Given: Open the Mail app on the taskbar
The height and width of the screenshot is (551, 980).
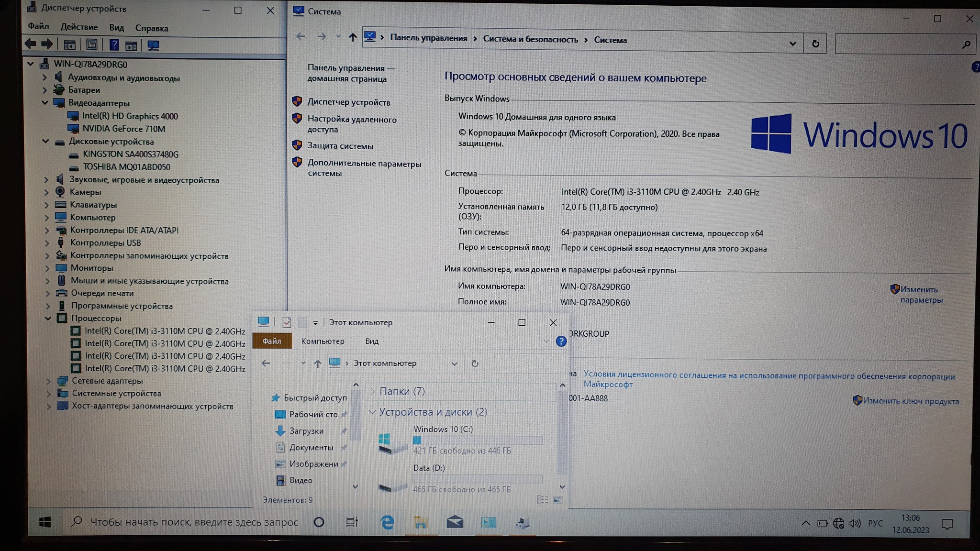Looking at the screenshot, I should coord(454,522).
